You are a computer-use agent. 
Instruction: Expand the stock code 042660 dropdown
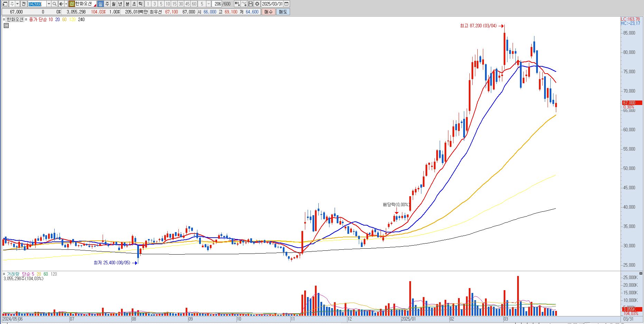(x=49, y=4)
